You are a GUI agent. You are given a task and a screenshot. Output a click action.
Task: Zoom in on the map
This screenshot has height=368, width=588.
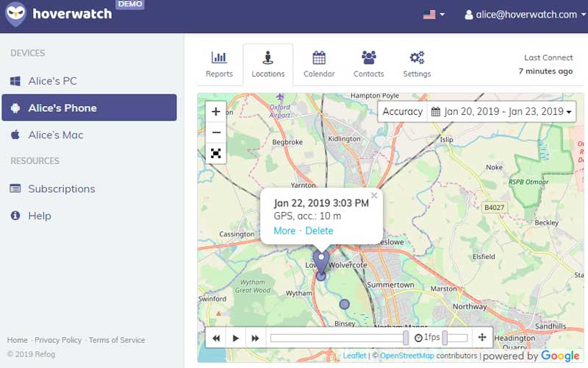tap(216, 112)
